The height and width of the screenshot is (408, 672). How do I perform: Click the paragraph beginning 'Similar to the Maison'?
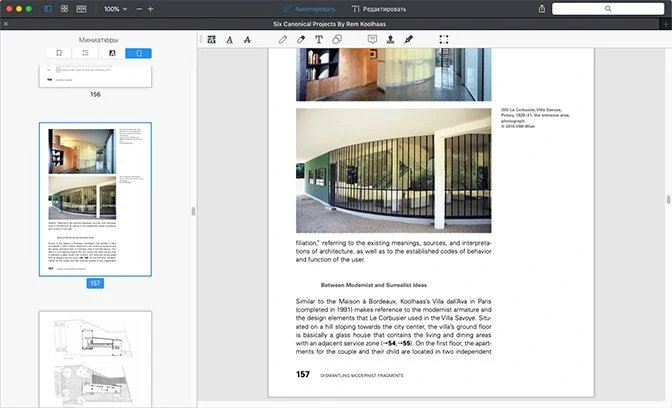click(393, 327)
